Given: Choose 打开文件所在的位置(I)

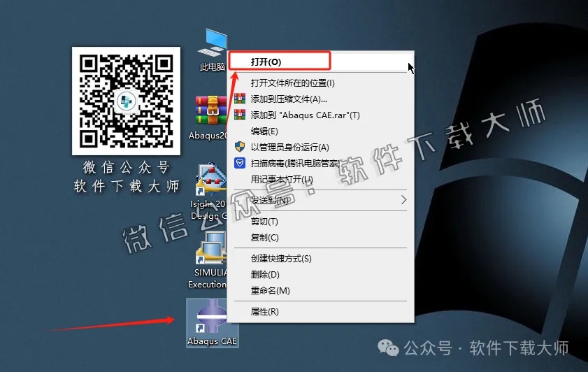Looking at the screenshot, I should pyautogui.click(x=321, y=83).
